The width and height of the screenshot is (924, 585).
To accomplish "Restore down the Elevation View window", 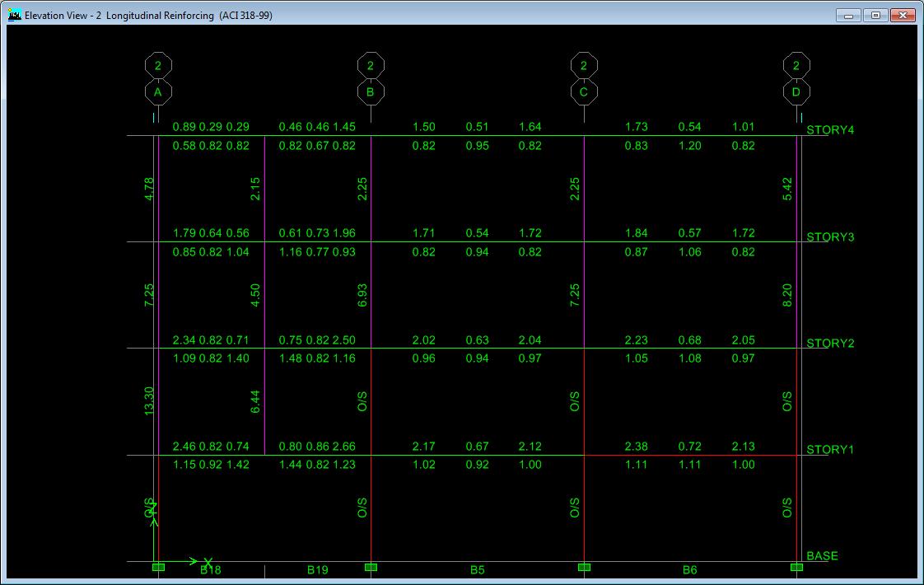I will [875, 16].
